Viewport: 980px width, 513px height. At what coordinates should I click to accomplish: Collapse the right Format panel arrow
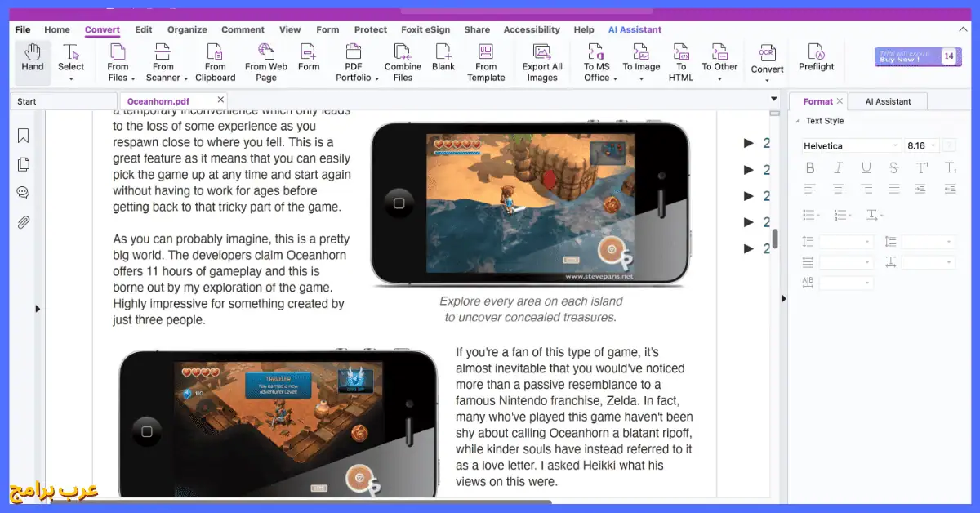(784, 298)
